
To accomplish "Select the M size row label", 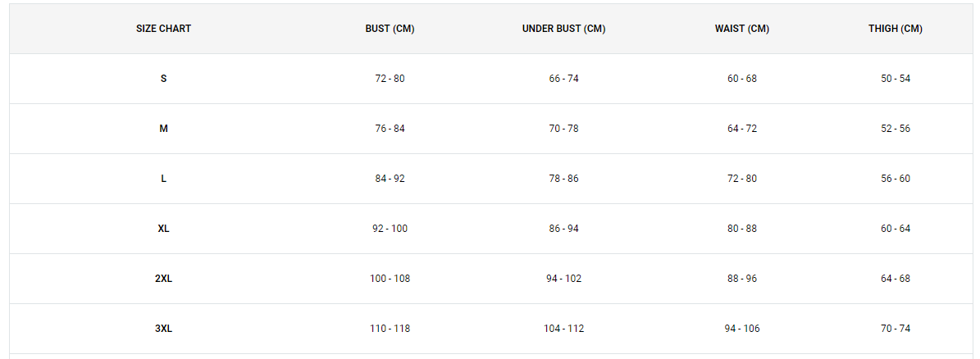I will pyautogui.click(x=164, y=129).
